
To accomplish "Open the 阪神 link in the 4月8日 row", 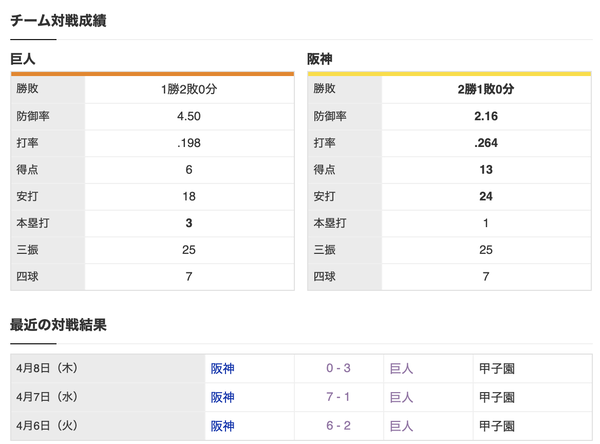I will pyautogui.click(x=222, y=369).
